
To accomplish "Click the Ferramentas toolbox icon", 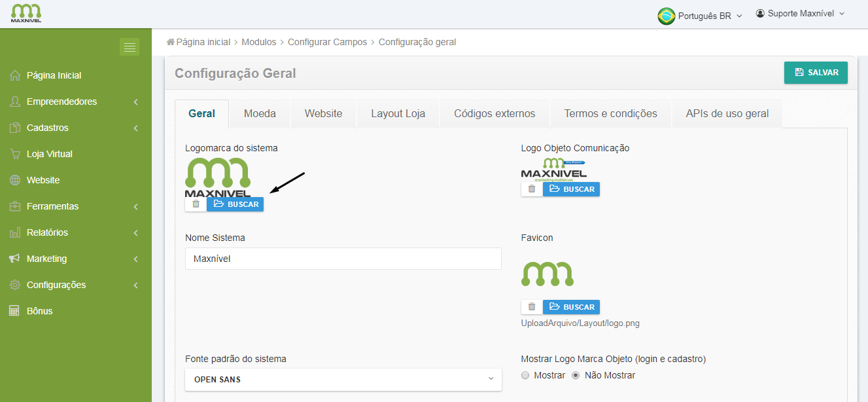I will pyautogui.click(x=15, y=206).
